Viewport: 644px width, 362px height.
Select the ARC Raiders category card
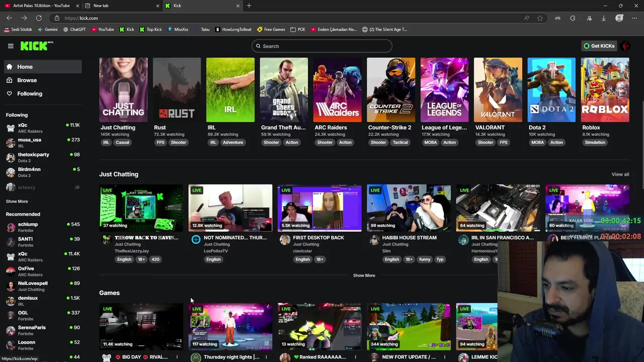[337, 90]
